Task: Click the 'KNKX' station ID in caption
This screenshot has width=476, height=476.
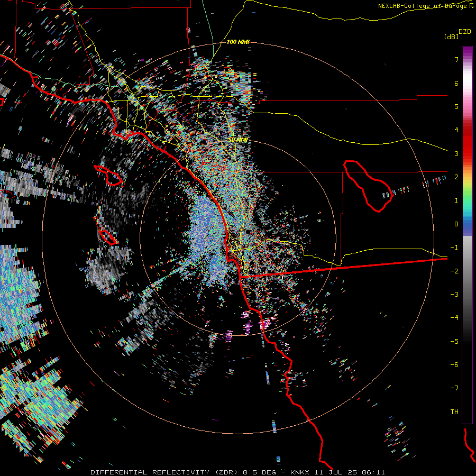Action: [300, 472]
